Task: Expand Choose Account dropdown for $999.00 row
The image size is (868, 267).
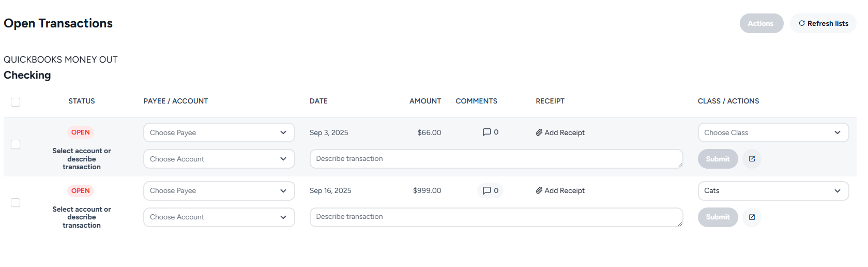Action: [219, 217]
